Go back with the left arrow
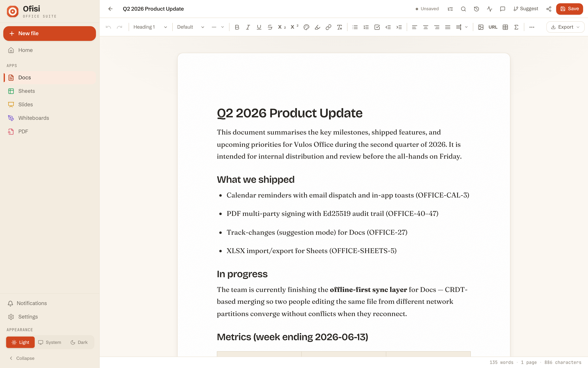This screenshot has height=368, width=588. click(x=110, y=9)
